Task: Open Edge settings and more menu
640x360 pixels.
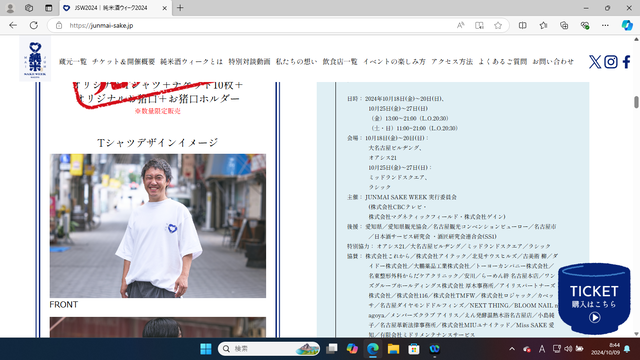Action: tap(605, 25)
